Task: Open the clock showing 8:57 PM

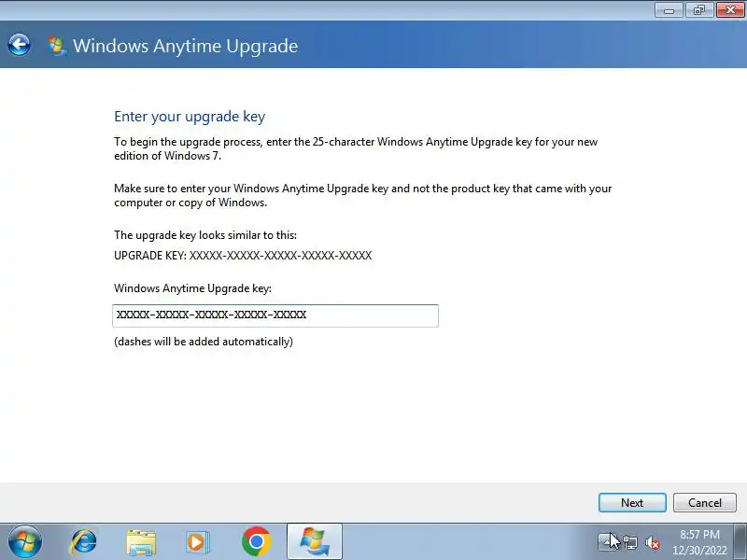Action: pos(699,542)
